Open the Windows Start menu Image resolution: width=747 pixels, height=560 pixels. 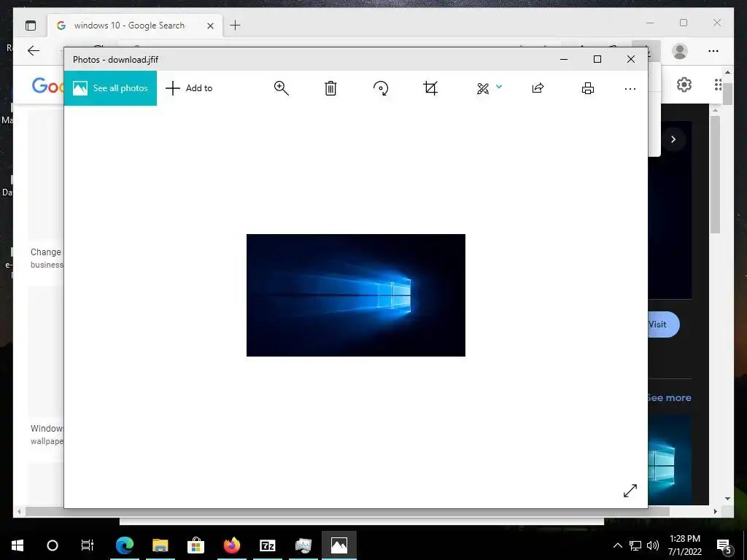coord(18,545)
